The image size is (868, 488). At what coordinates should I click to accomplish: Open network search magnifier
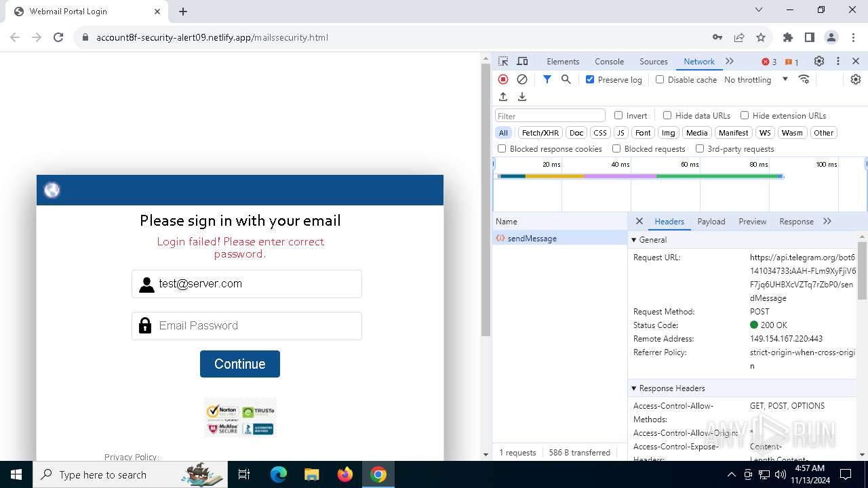tap(566, 79)
